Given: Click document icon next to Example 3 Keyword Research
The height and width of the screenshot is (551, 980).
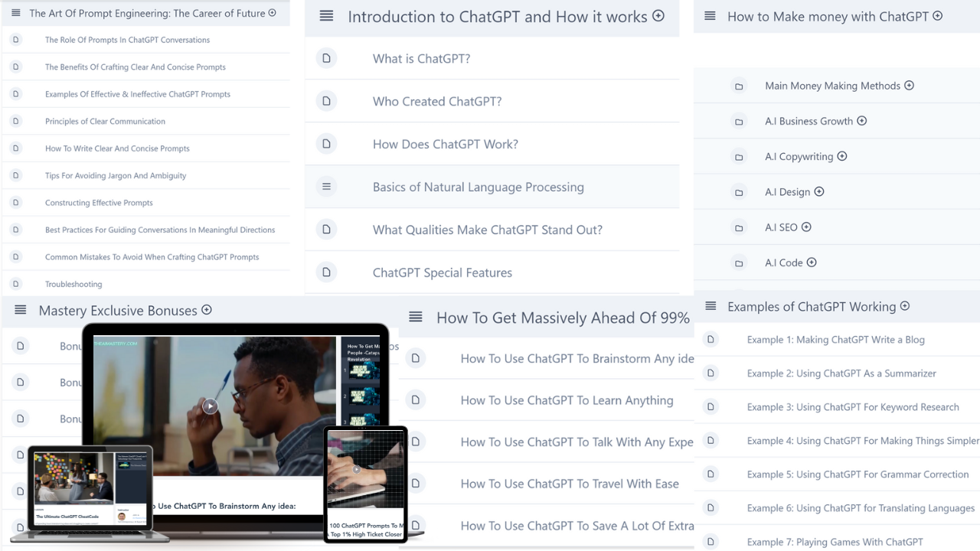Looking at the screenshot, I should tap(710, 406).
